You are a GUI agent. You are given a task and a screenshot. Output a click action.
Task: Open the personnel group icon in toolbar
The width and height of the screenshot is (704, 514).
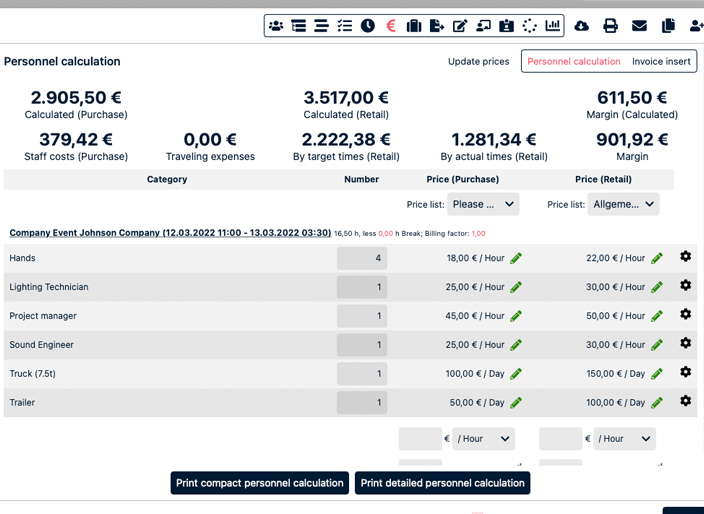276,26
